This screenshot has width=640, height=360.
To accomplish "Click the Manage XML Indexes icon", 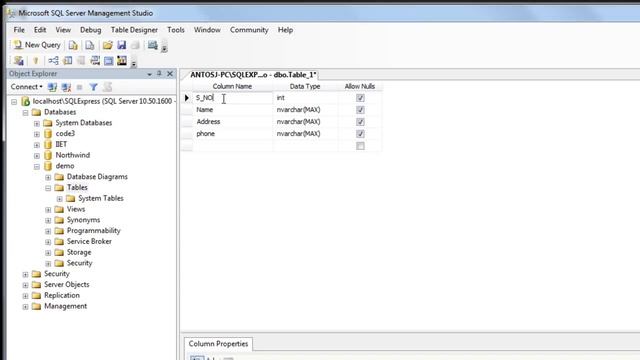I will click(x=95, y=61).
